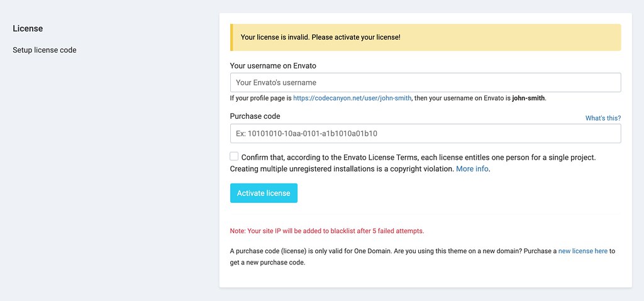This screenshot has width=644, height=301.
Task: Open the "What's this?" help link
Action: [602, 118]
